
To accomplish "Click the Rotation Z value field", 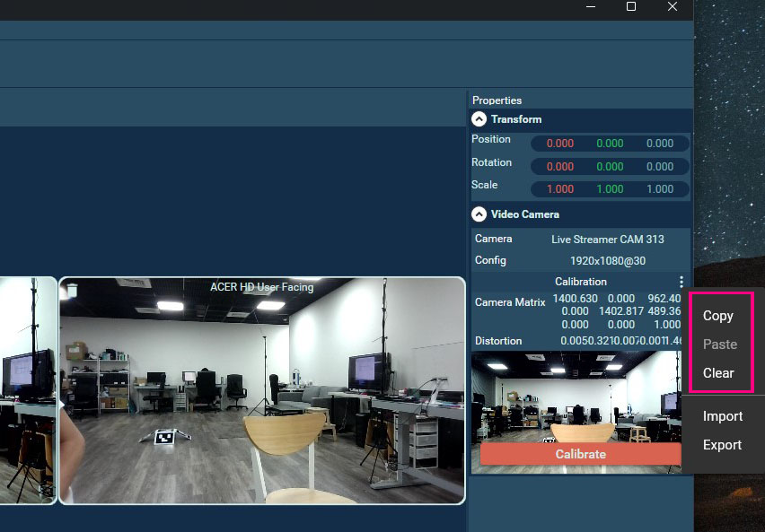I will [x=660, y=166].
